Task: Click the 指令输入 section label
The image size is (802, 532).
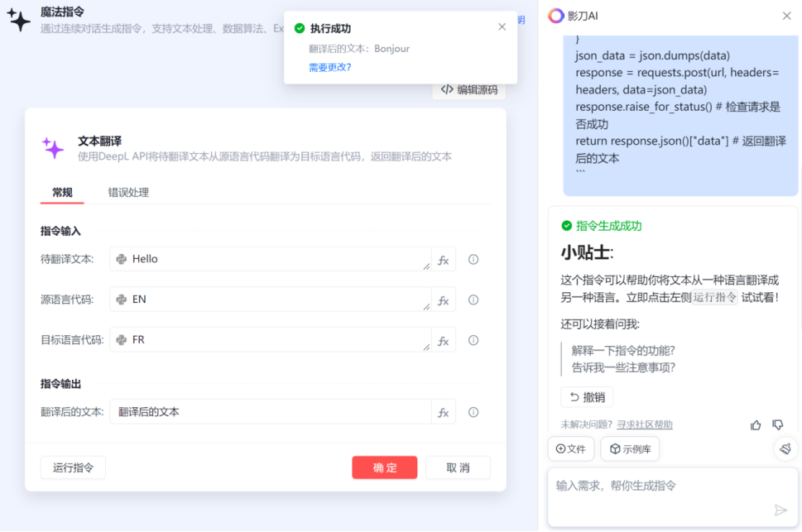Action: click(x=61, y=231)
